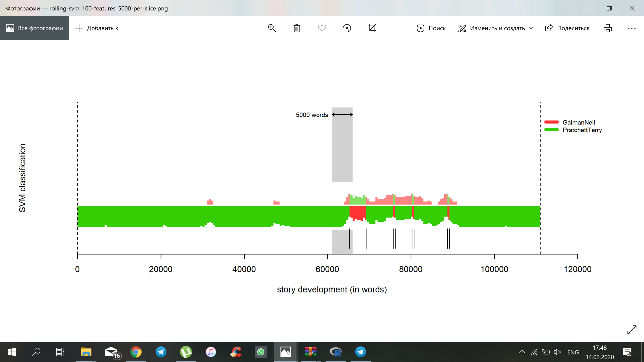Click the zoom magnifier icon
The width and height of the screenshot is (644, 362).
[272, 28]
